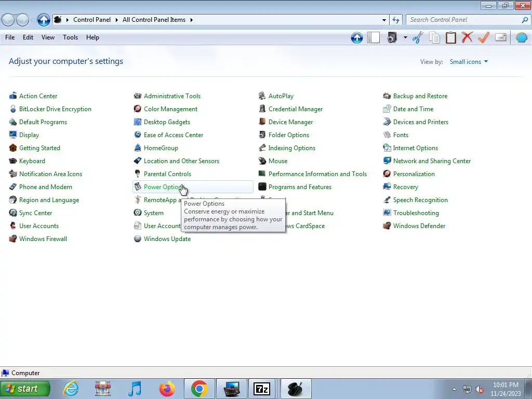Open Parental Controls
This screenshot has width=532, height=399.
(167, 174)
